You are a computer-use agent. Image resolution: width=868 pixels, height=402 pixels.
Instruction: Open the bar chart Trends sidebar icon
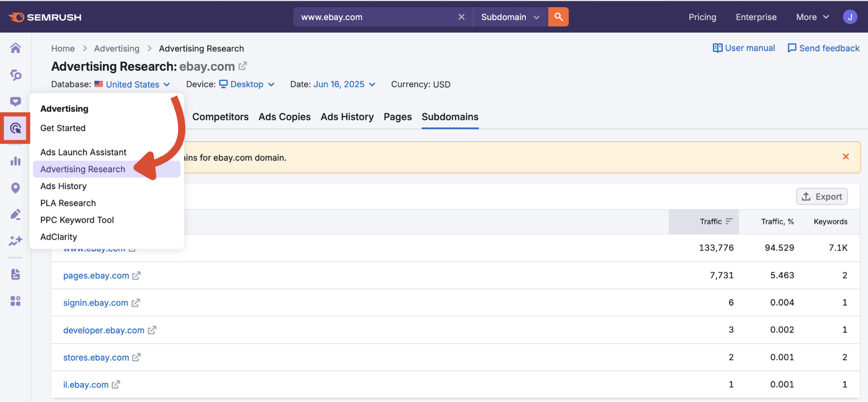click(15, 161)
